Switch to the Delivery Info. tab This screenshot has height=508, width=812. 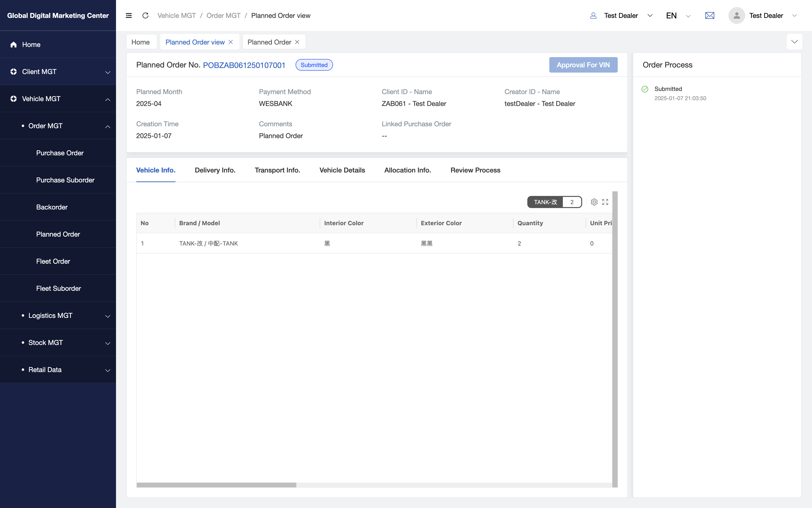click(x=215, y=170)
